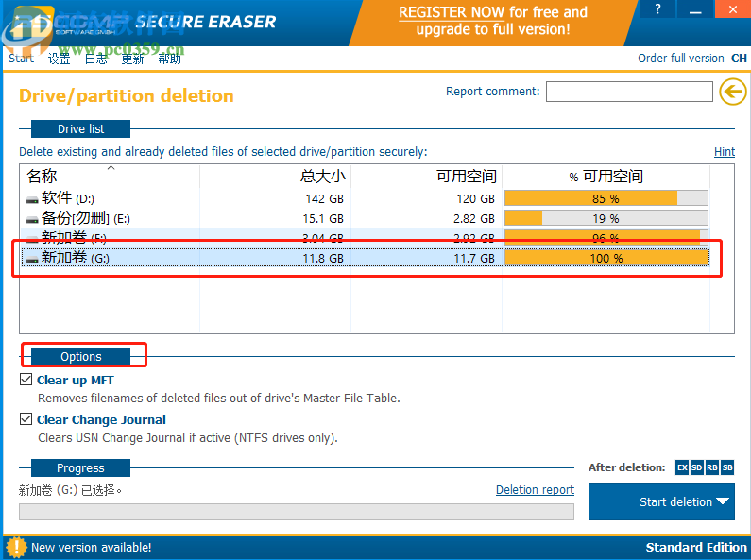
Task: Click the Clear Change Journal label
Action: point(101,419)
